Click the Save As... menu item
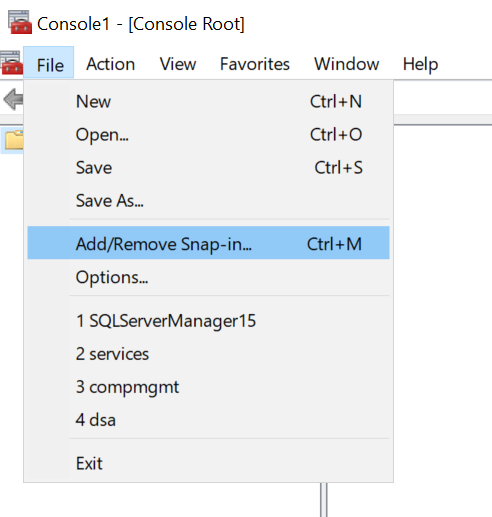This screenshot has width=492, height=517. (x=208, y=201)
